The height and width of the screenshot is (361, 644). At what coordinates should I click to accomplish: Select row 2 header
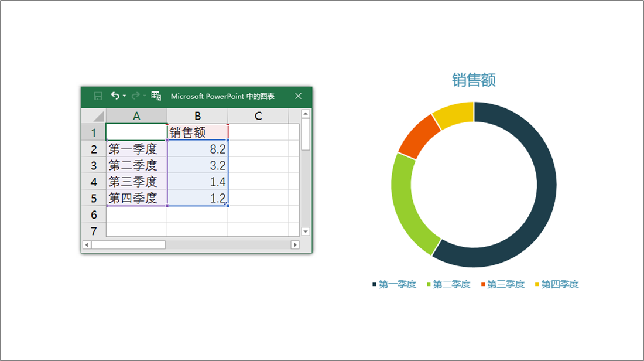pyautogui.click(x=94, y=149)
